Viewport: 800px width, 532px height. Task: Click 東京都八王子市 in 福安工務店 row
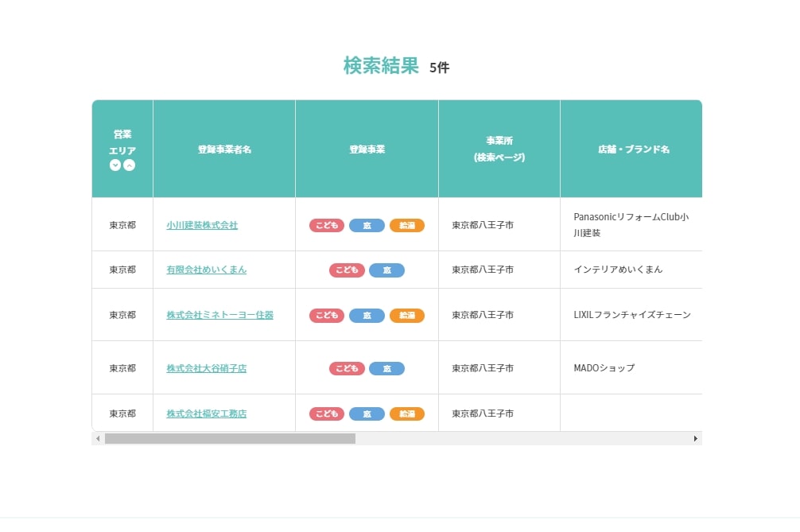(x=483, y=414)
